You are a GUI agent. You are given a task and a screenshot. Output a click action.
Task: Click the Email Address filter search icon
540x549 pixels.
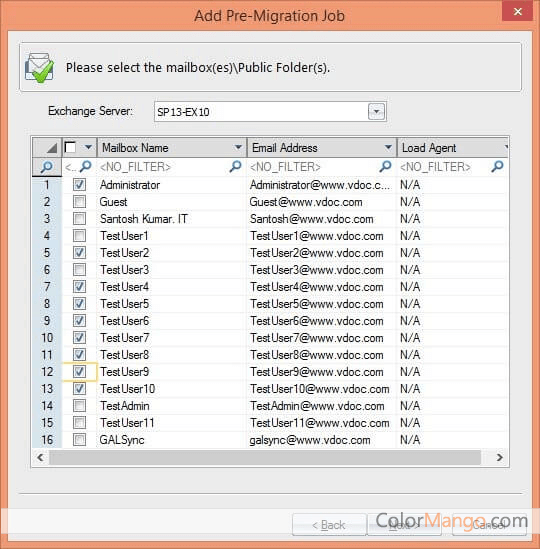[385, 167]
